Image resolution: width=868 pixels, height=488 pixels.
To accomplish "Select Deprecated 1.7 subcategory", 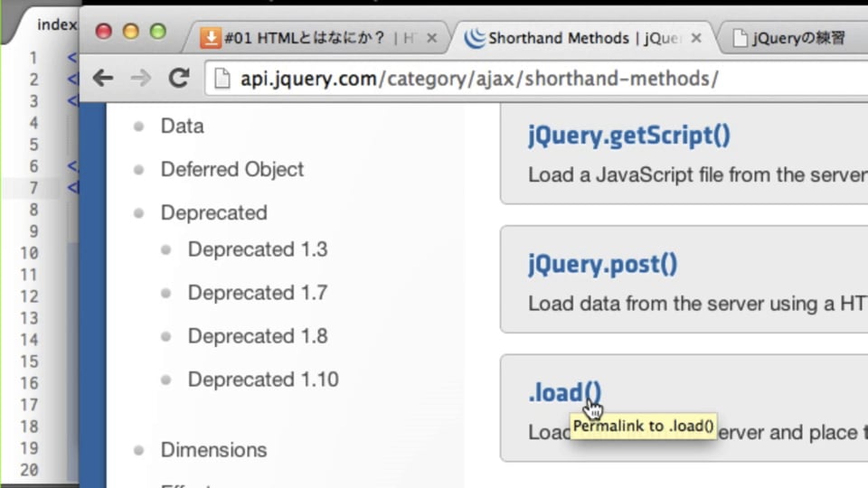I will (x=258, y=293).
